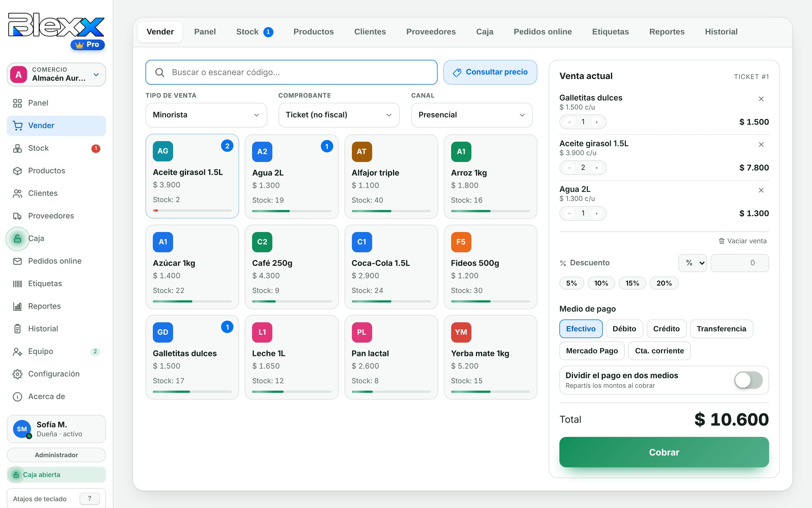The width and height of the screenshot is (812, 508).
Task: Remove Aceite girasol 1.5L from the ticket
Action: pyautogui.click(x=761, y=144)
